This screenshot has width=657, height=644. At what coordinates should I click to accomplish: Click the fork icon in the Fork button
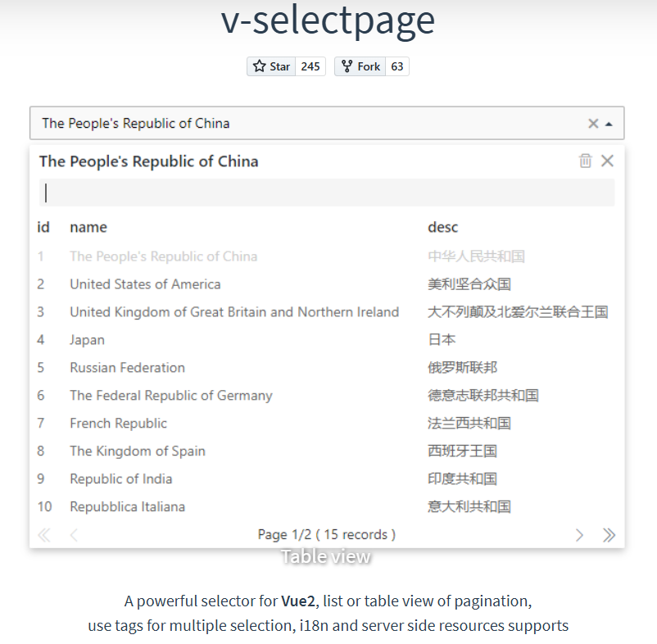(x=348, y=66)
